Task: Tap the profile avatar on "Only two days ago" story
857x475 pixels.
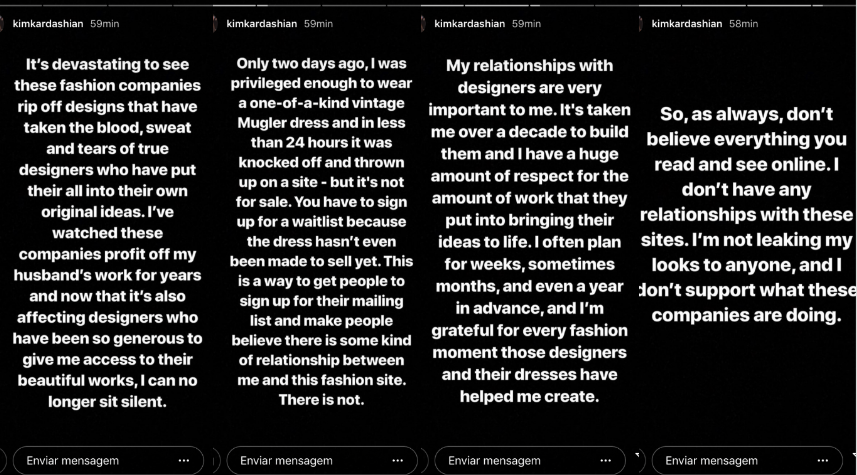Action: click(215, 24)
